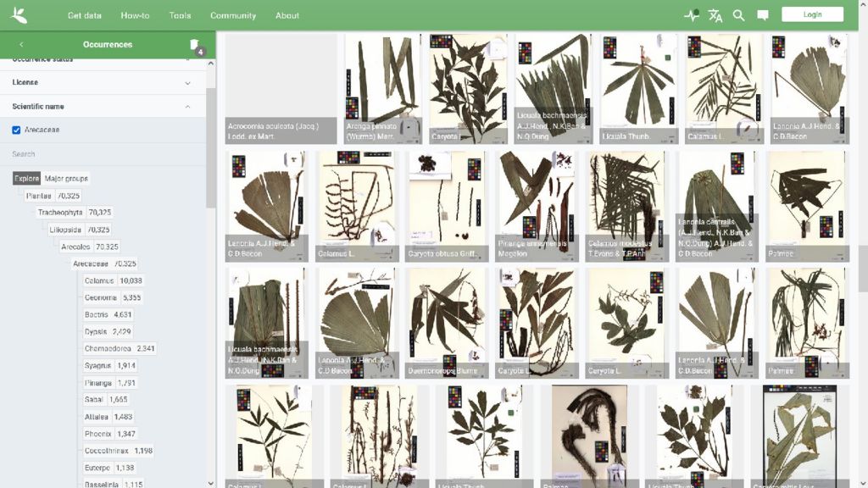This screenshot has width=868, height=488.
Task: Open the Get data menu
Action: click(x=85, y=15)
